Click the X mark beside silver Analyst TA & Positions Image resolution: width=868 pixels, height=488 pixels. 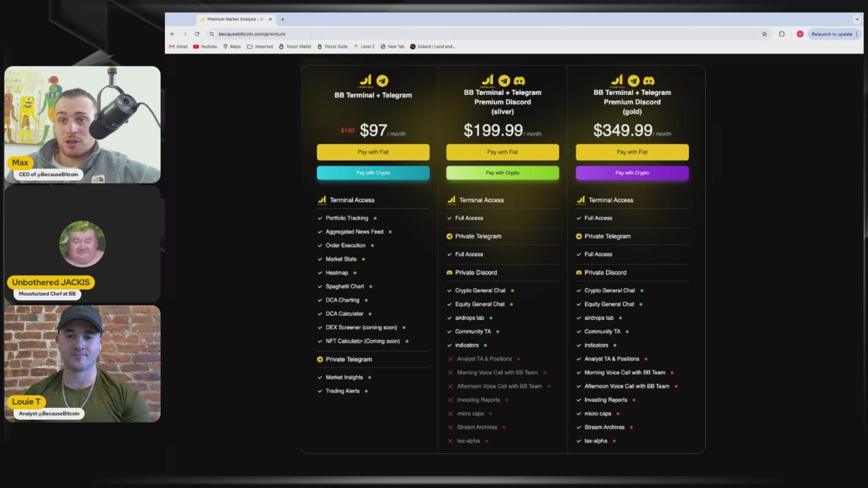[450, 359]
